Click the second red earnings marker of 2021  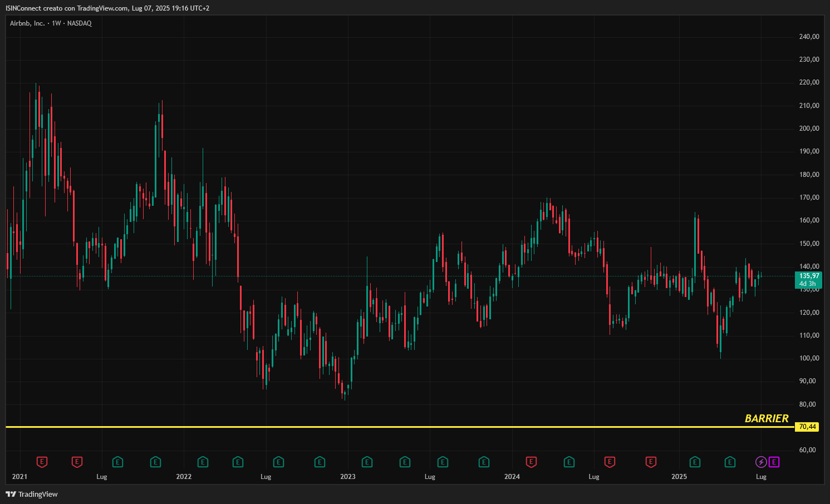(77, 462)
